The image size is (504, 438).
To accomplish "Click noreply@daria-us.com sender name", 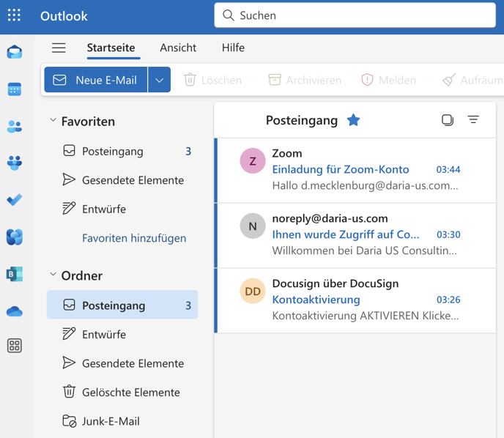I will [330, 218].
